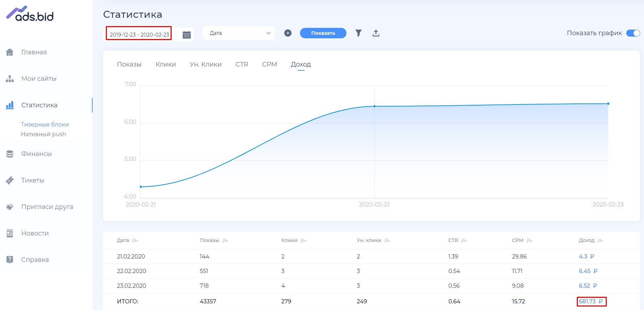The height and width of the screenshot is (310, 644).
Task: Click the CPM value 29.86
Action: click(519, 256)
